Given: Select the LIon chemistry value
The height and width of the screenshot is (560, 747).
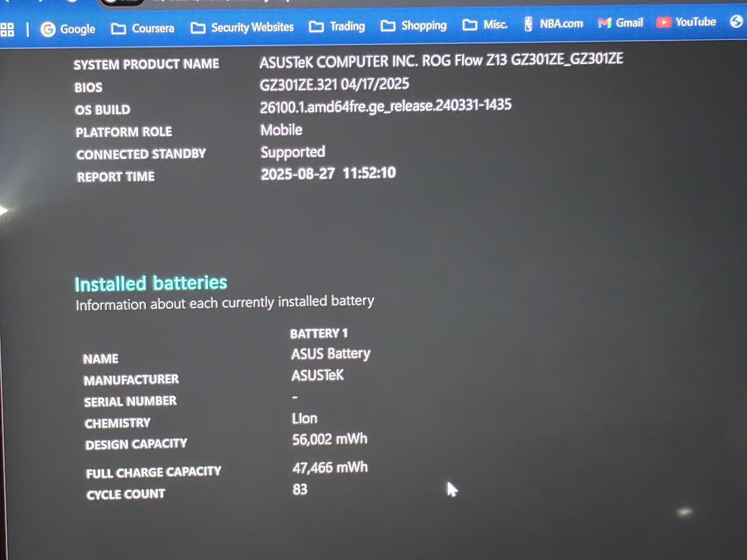Looking at the screenshot, I should [305, 418].
